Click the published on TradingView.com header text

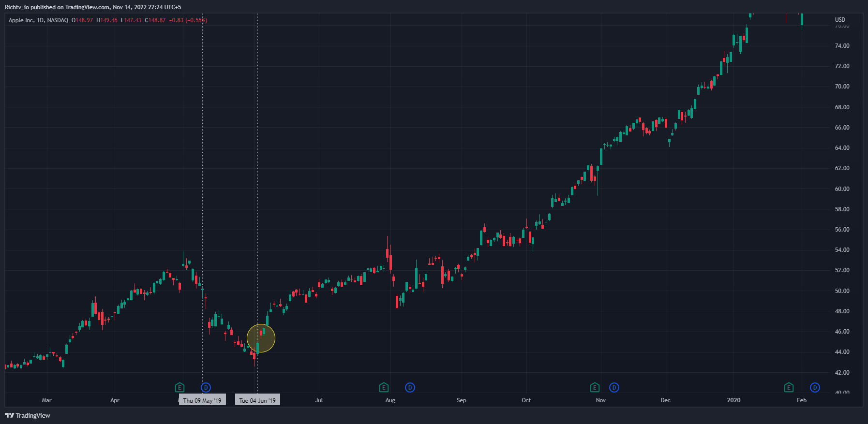click(93, 7)
